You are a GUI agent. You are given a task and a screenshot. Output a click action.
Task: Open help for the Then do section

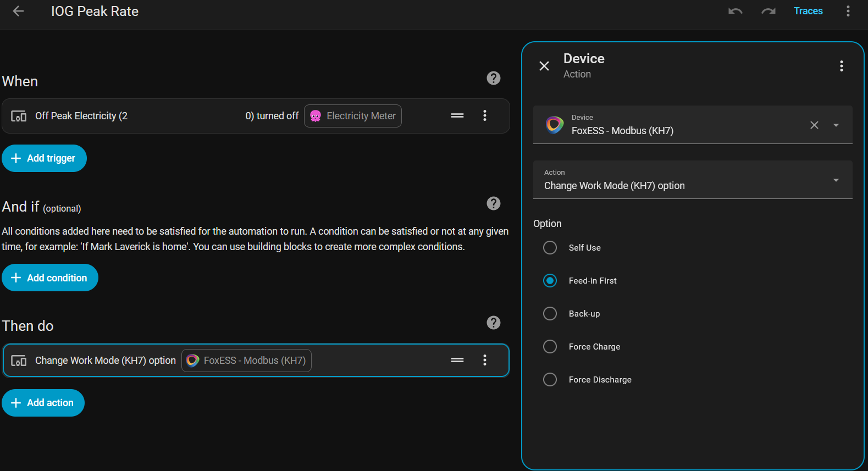click(493, 323)
